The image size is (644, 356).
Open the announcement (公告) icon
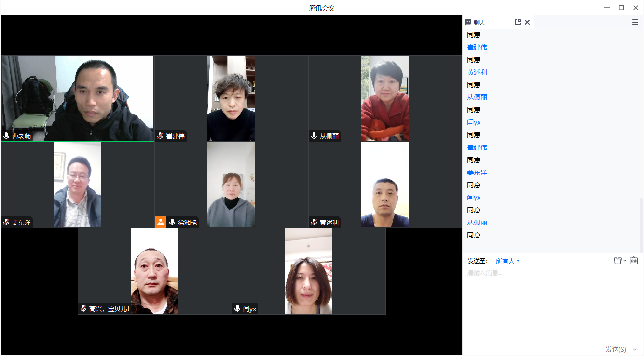click(x=634, y=261)
